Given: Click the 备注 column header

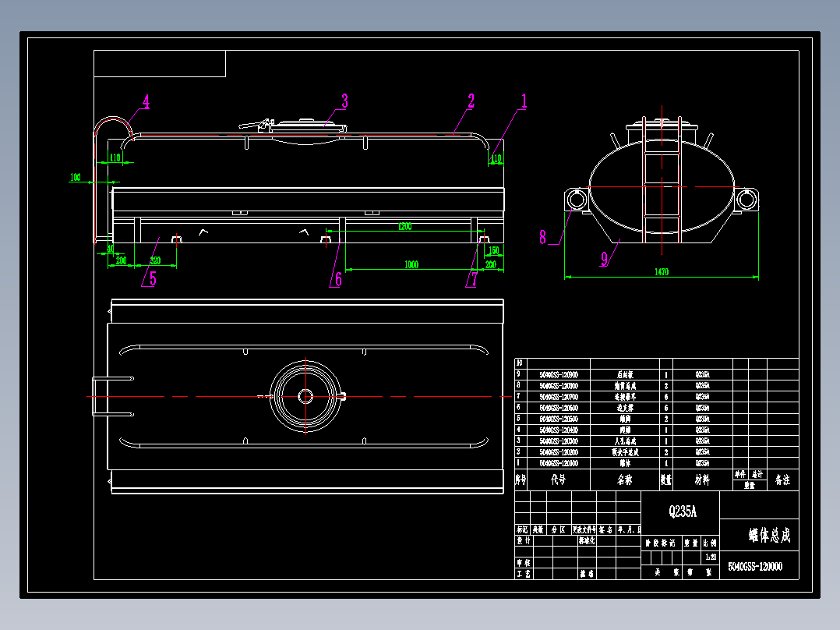Looking at the screenshot, I should click(x=782, y=480).
